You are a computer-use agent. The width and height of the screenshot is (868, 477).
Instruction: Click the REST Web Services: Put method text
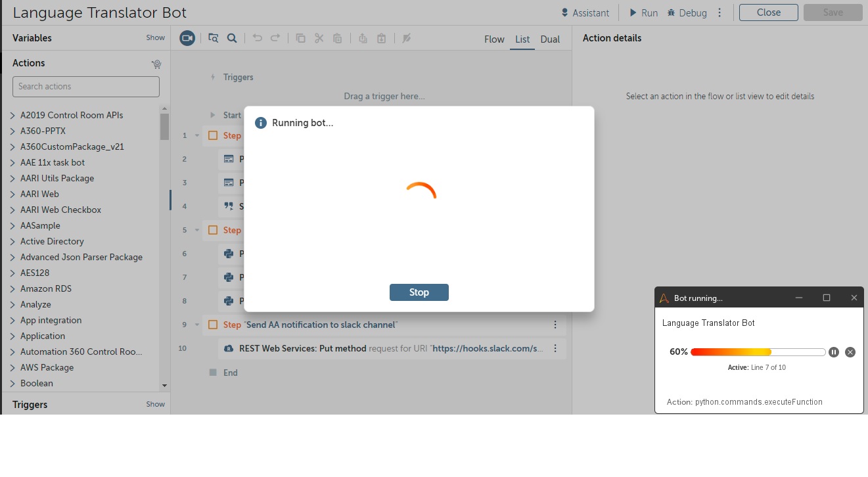point(303,348)
